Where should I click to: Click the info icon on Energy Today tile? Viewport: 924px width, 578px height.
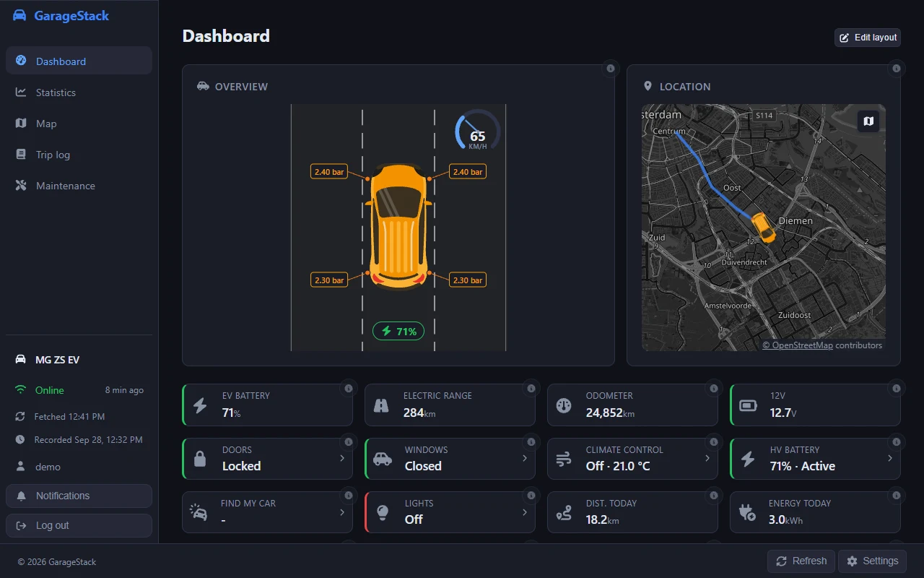click(897, 496)
